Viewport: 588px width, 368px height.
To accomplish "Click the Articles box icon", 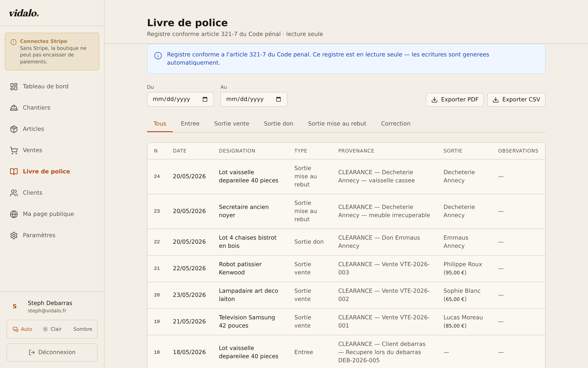I will click(14, 129).
